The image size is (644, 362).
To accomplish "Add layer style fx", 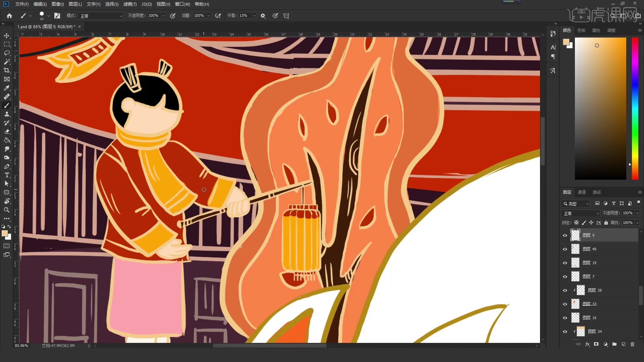I will [587, 344].
